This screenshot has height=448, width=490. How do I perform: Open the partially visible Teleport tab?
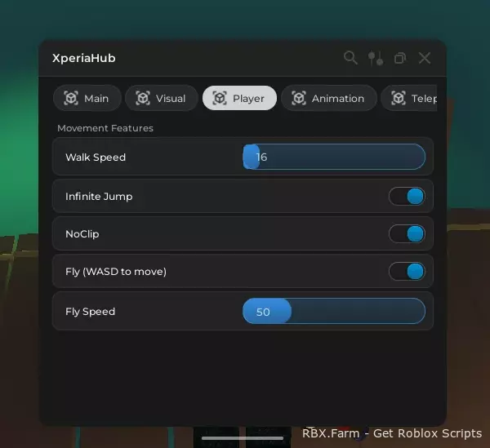point(409,98)
